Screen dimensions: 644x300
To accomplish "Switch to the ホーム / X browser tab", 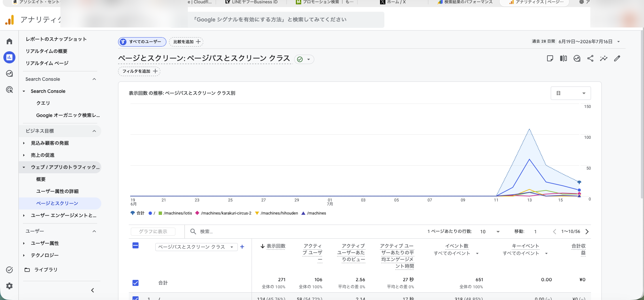I will pyautogui.click(x=392, y=2).
